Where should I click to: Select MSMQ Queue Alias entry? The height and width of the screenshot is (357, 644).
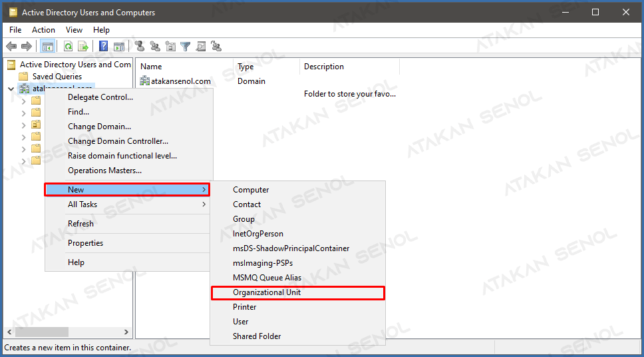click(x=298, y=278)
